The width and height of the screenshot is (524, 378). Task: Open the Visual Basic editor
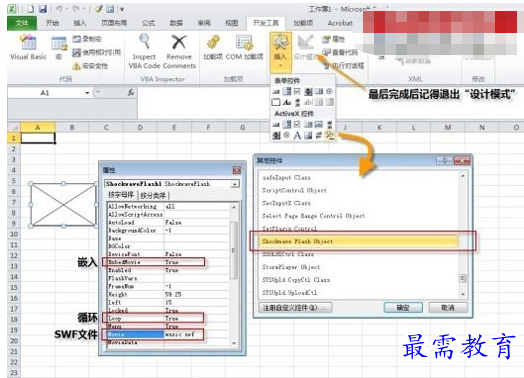28,47
